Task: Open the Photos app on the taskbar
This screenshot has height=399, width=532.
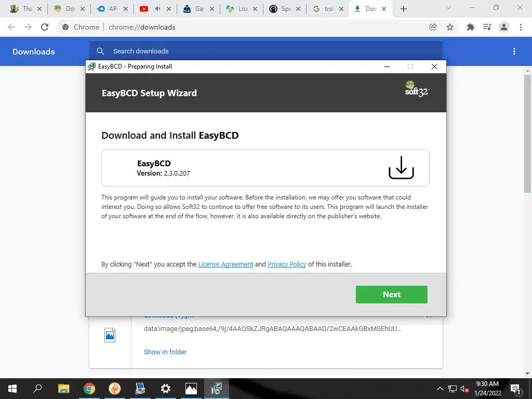Action: tap(191, 389)
